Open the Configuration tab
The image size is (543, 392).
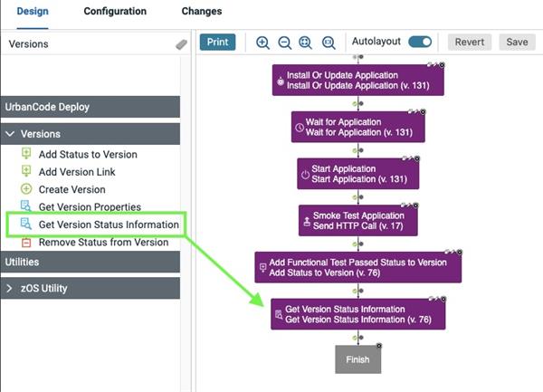point(115,11)
